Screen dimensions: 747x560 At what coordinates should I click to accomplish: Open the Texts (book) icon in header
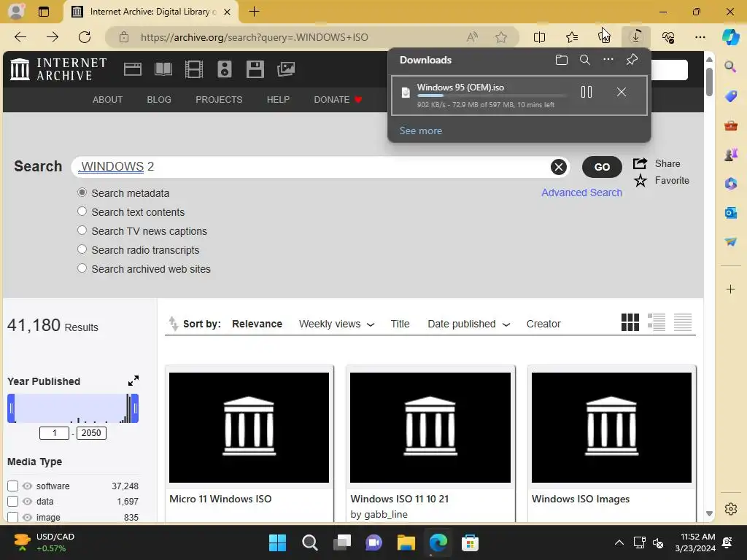tap(163, 69)
